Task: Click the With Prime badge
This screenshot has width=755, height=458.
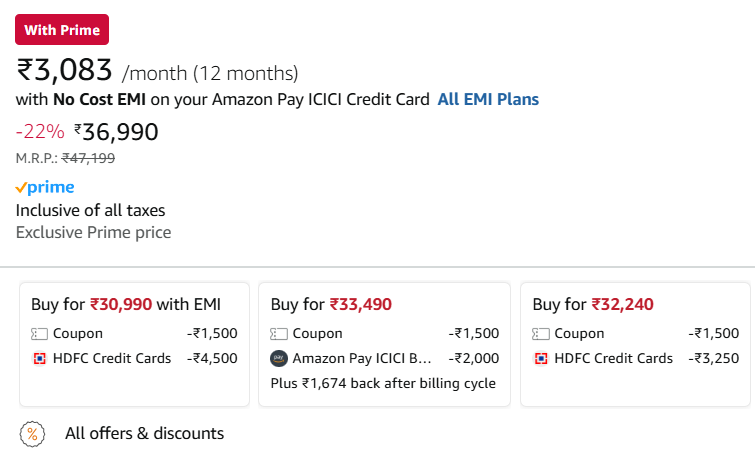Action: [x=62, y=29]
